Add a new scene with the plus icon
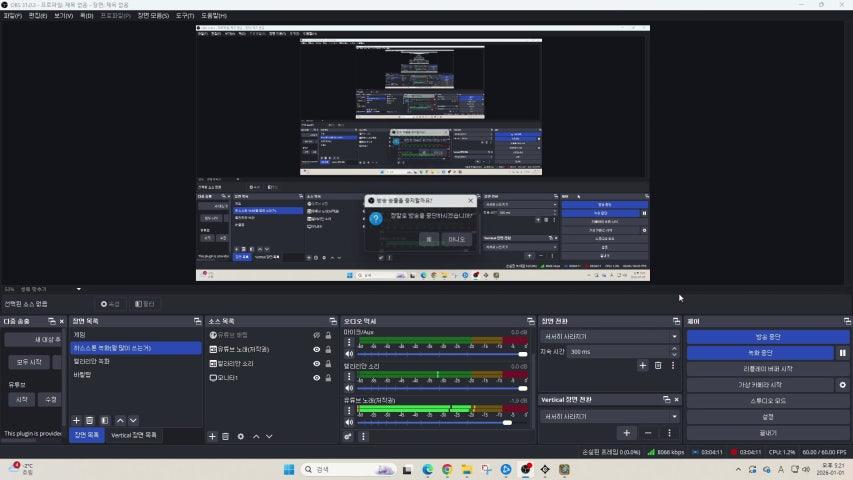Viewport: 853px width, 480px height. [76, 420]
